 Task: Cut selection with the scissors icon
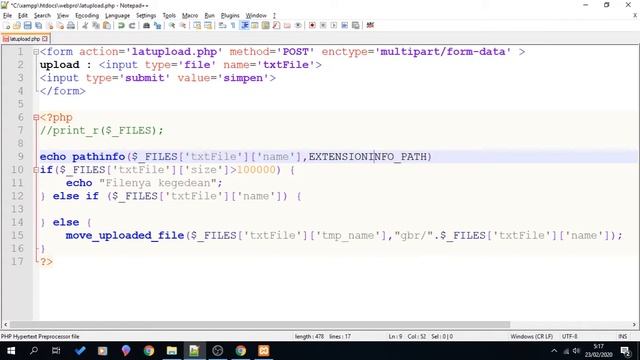85,25
